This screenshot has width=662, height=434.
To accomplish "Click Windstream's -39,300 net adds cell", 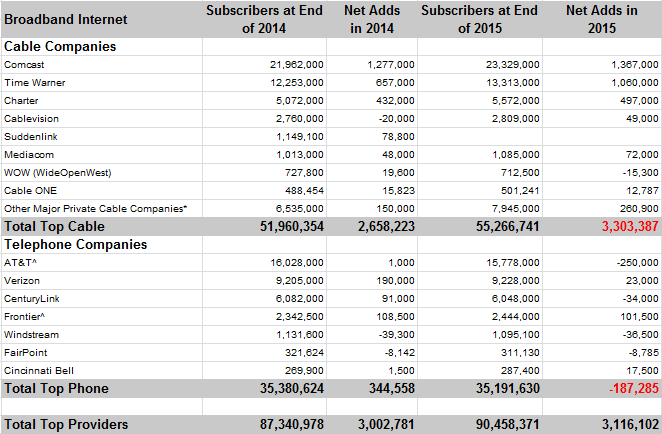I will pos(397,335).
